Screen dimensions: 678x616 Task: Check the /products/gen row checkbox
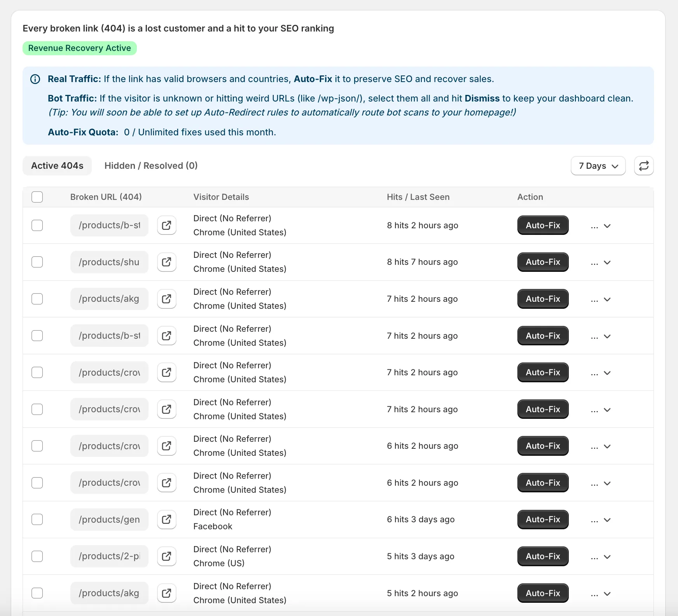point(37,520)
